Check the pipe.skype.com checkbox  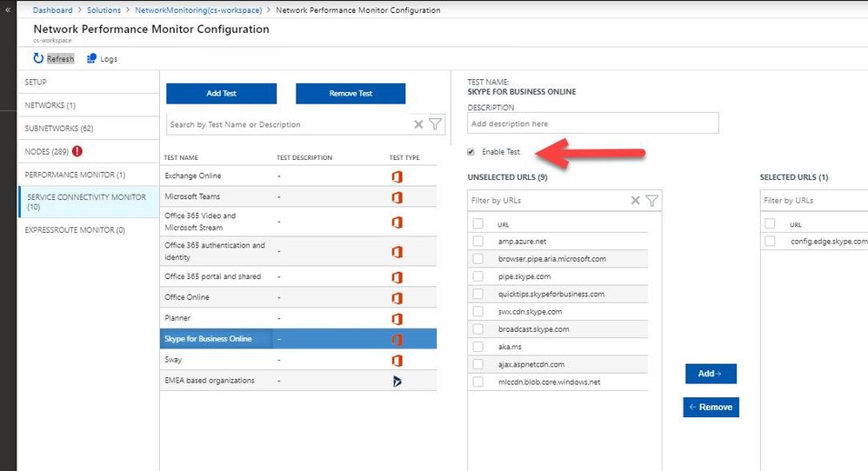tap(478, 275)
